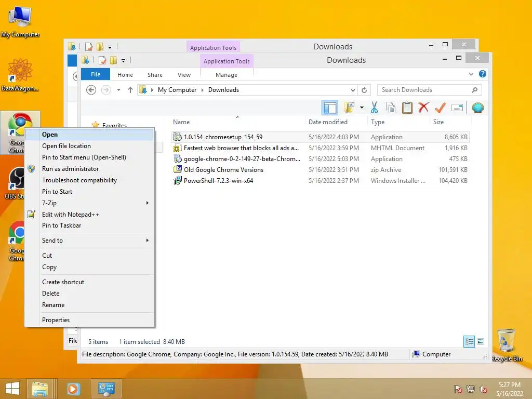Click the scissors Cut toolbar icon
The width and height of the screenshot is (532, 399).
tap(374, 108)
